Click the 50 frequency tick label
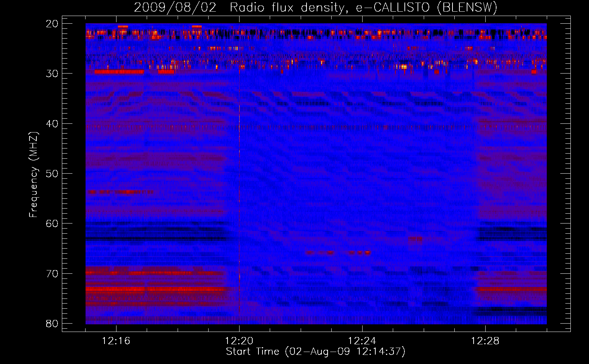589x364 pixels. 52,173
